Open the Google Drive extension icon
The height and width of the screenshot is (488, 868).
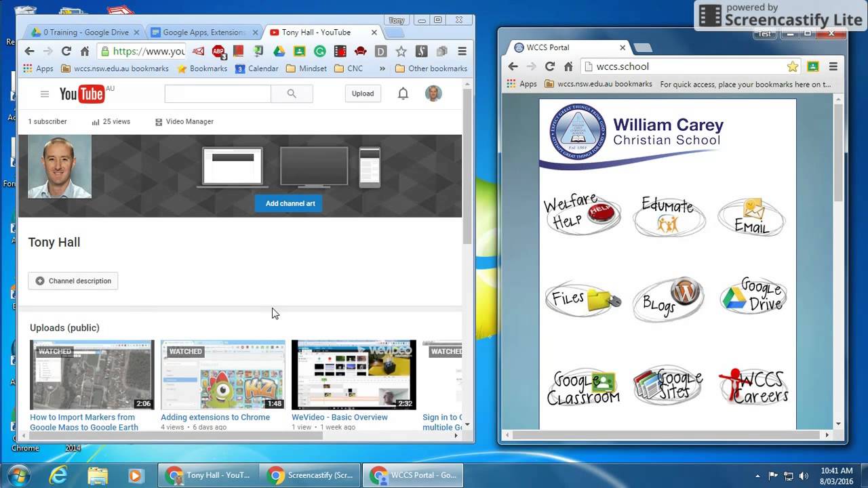pos(279,51)
